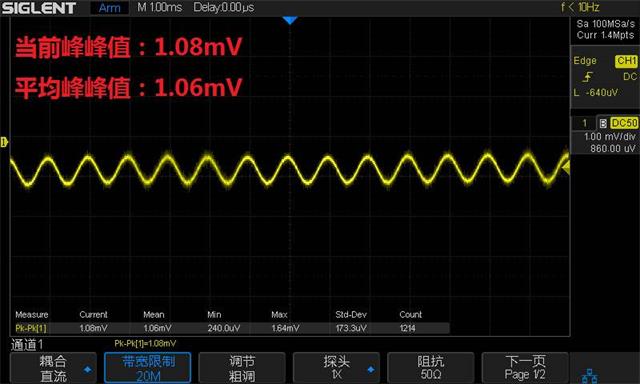Screen dimensions: 640x384
Task: Click the yellow trigger level arrow on right edge
Action: click(566, 168)
